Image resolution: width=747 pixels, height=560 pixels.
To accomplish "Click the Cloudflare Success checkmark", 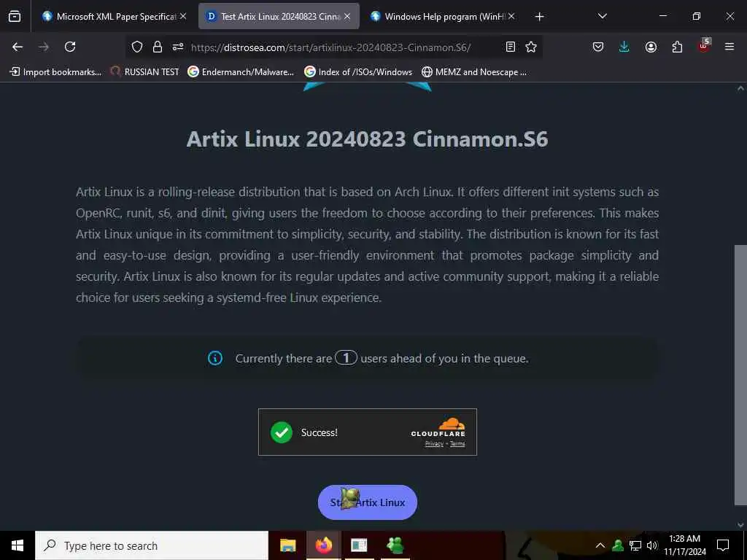I will point(282,432).
